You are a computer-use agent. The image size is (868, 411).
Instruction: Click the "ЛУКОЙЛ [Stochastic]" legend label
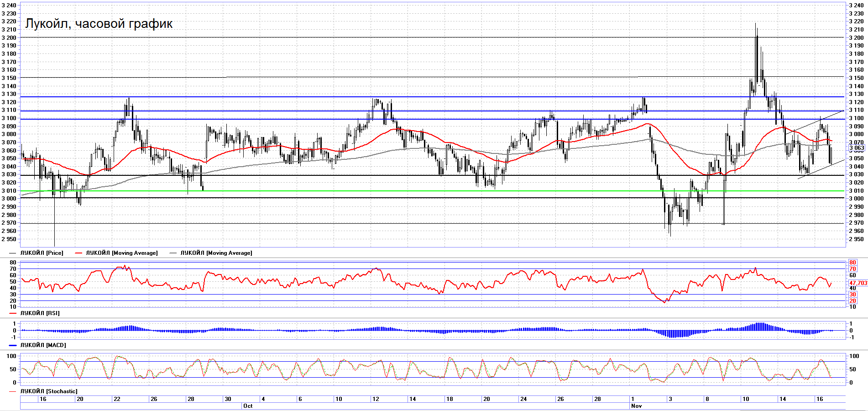click(x=49, y=391)
